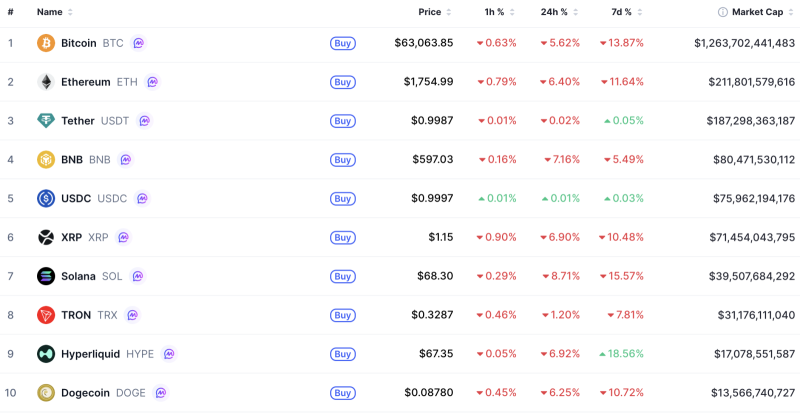Click the XRP logo icon
This screenshot has height=415, width=800.
(x=46, y=237)
